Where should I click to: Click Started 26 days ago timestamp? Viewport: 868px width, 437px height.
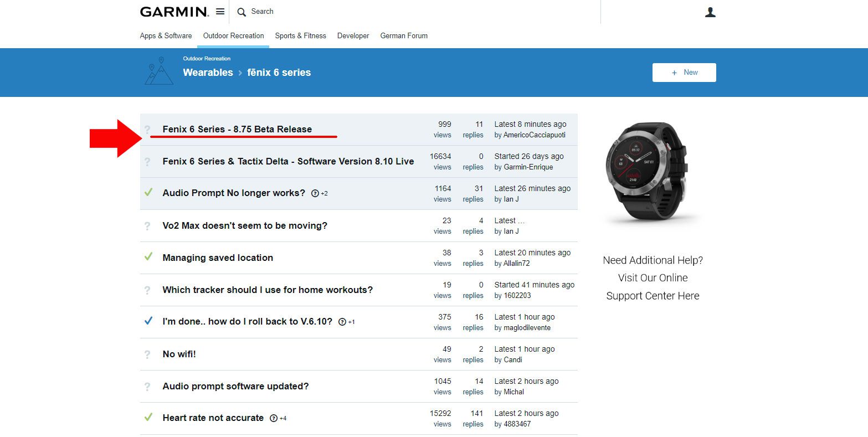coord(529,156)
